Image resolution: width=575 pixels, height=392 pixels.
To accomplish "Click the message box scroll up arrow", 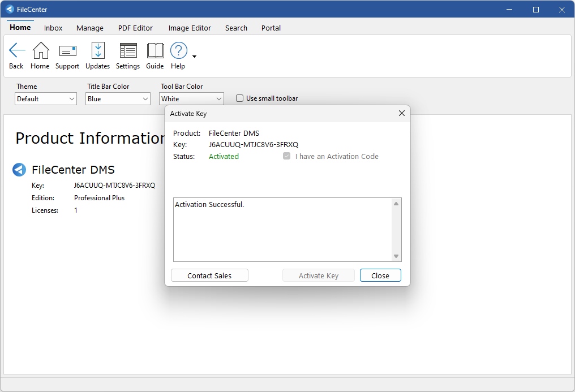I will 396,204.
